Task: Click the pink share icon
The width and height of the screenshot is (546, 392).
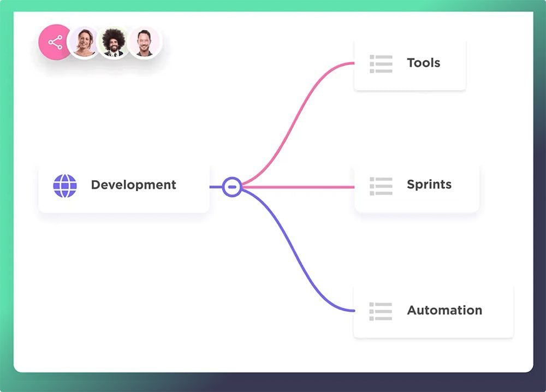Action: coord(55,42)
